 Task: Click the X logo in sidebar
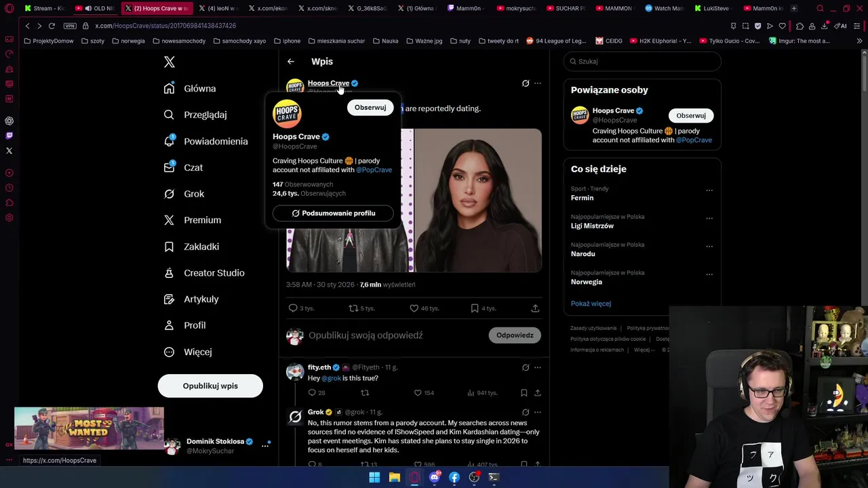coord(170,62)
